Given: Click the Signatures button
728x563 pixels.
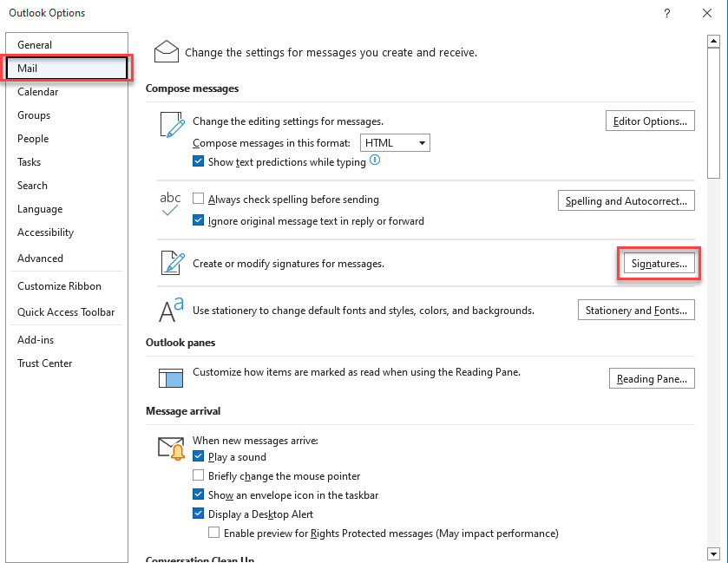Looking at the screenshot, I should (x=659, y=263).
